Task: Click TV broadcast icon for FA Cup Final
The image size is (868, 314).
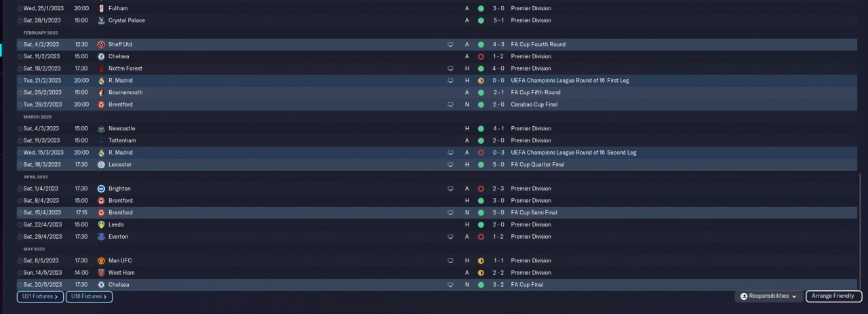Action: [x=450, y=285]
